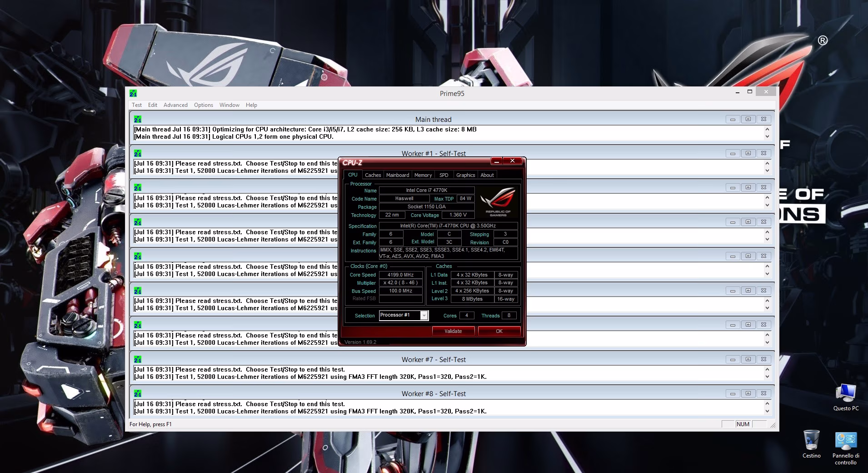Maximize the Worker #7 sub-window
This screenshot has height=473, width=868.
tap(748, 359)
